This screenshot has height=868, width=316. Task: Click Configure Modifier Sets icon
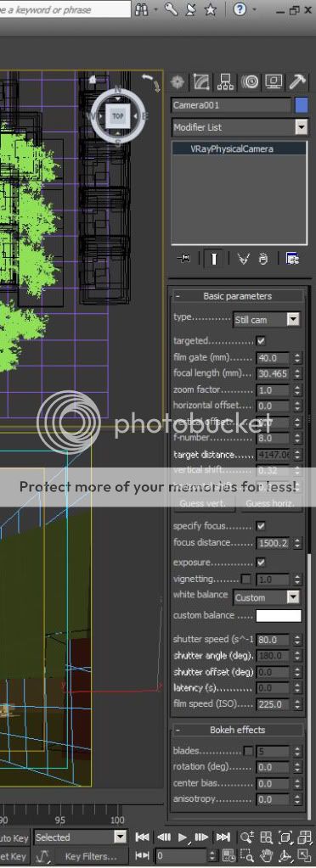click(292, 258)
